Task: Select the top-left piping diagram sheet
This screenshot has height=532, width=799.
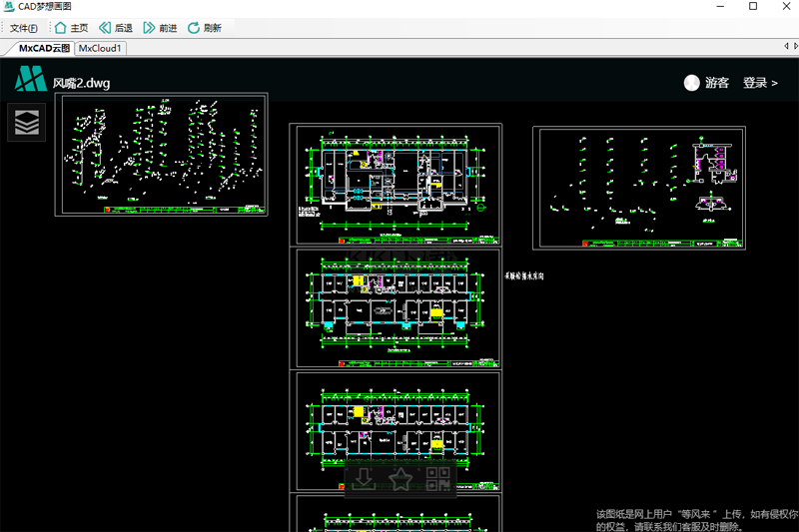Action: pos(161,155)
